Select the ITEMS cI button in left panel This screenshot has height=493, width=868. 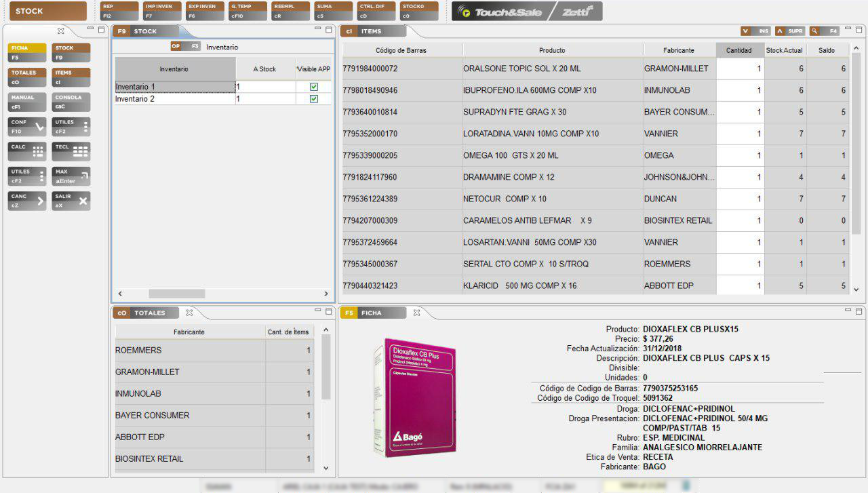coord(71,77)
